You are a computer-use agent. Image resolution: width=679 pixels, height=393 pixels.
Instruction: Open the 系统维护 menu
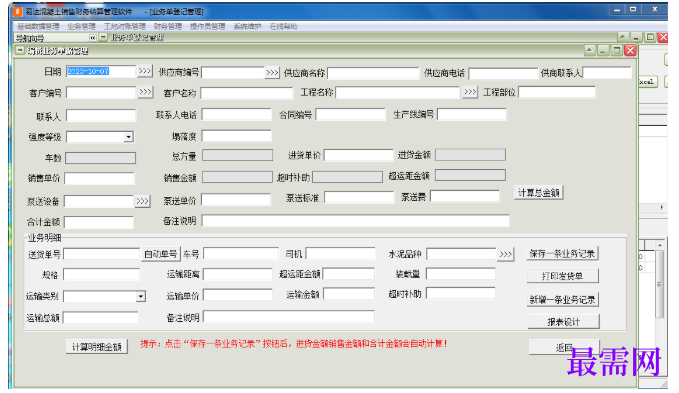[x=247, y=26]
